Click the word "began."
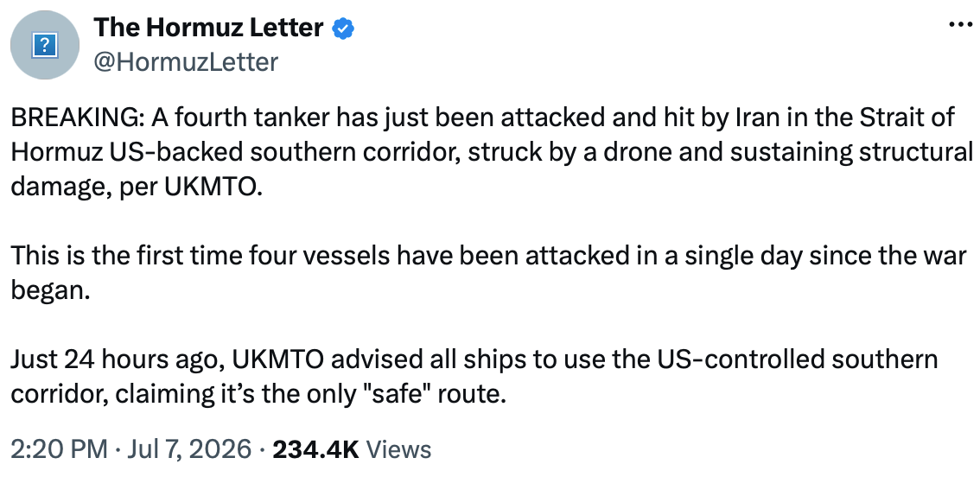 [x=51, y=290]
